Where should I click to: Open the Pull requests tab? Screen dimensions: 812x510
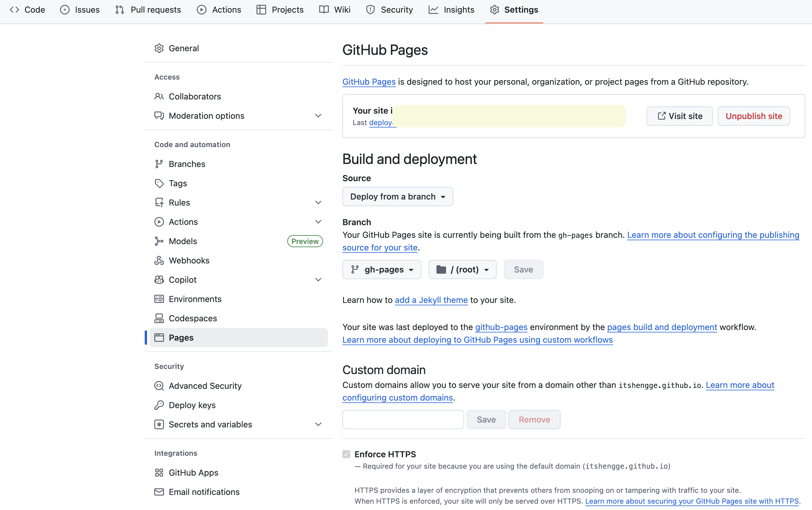pyautogui.click(x=148, y=10)
